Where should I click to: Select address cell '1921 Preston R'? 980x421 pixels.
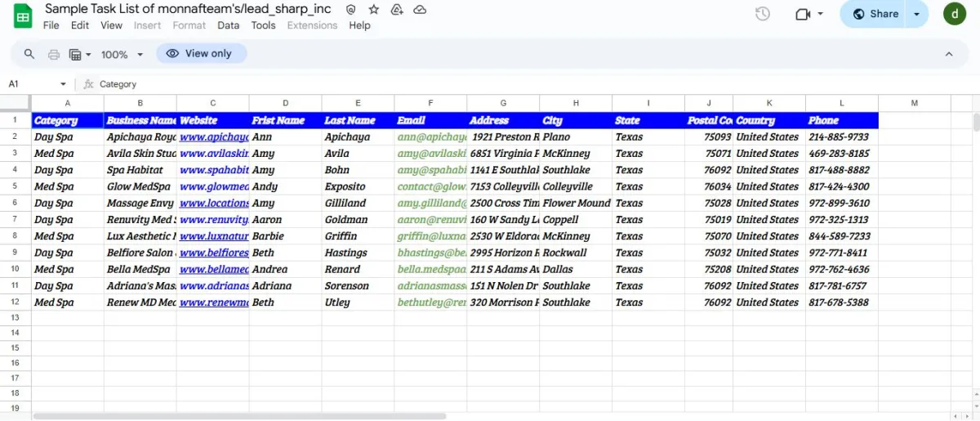pos(503,137)
